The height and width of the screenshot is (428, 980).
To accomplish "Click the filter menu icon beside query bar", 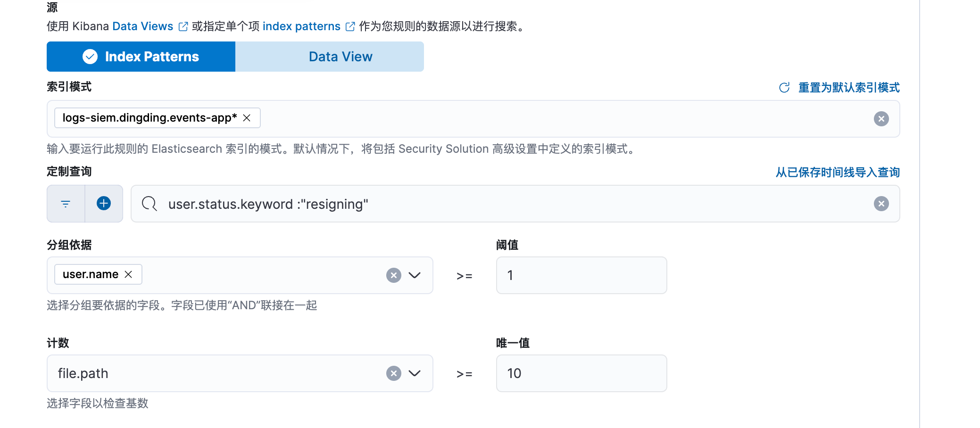I will [x=66, y=204].
